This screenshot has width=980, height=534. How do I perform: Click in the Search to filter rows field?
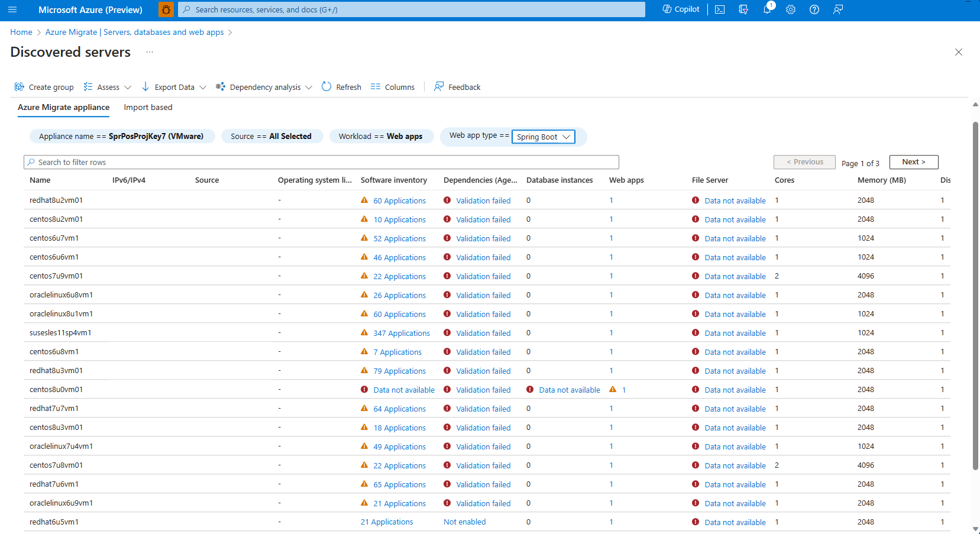coord(321,162)
